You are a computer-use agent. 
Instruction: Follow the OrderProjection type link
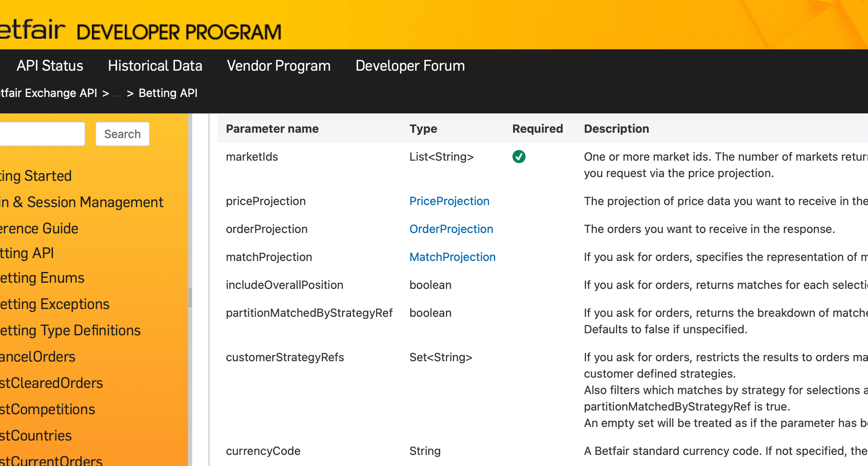pyautogui.click(x=451, y=229)
